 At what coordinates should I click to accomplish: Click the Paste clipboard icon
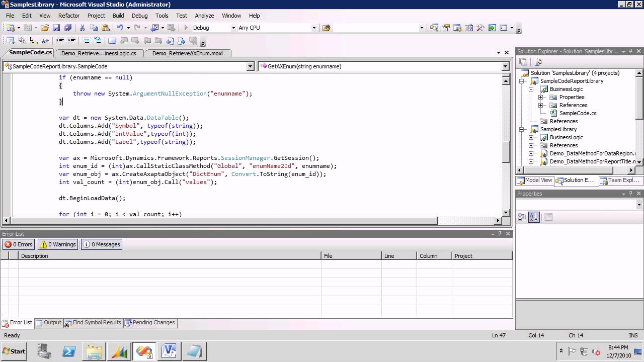(105, 28)
